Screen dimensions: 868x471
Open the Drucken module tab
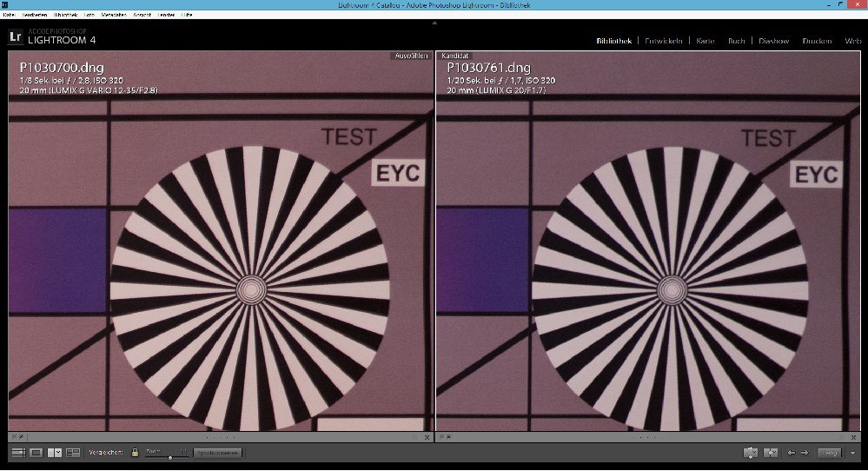pyautogui.click(x=817, y=41)
